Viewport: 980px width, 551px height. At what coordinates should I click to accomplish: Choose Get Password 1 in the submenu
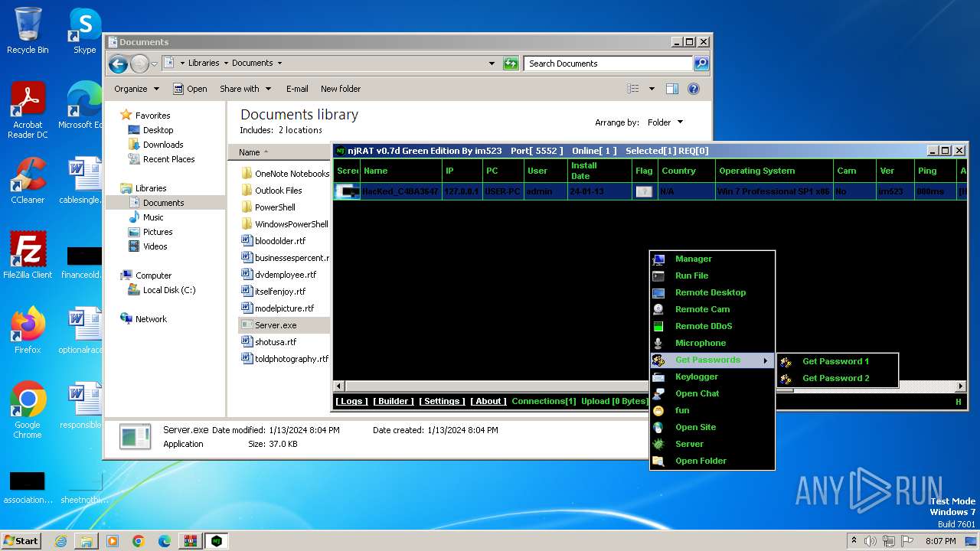coord(837,361)
